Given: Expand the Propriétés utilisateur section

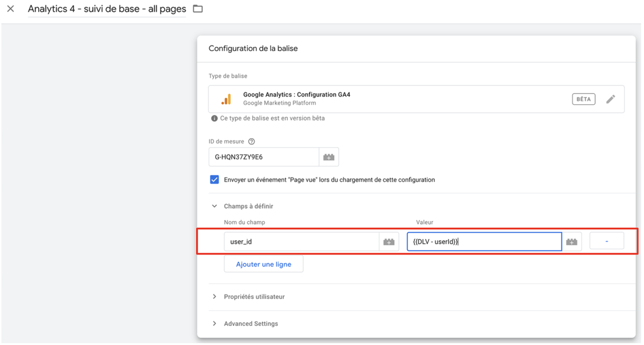Looking at the screenshot, I should tap(215, 297).
